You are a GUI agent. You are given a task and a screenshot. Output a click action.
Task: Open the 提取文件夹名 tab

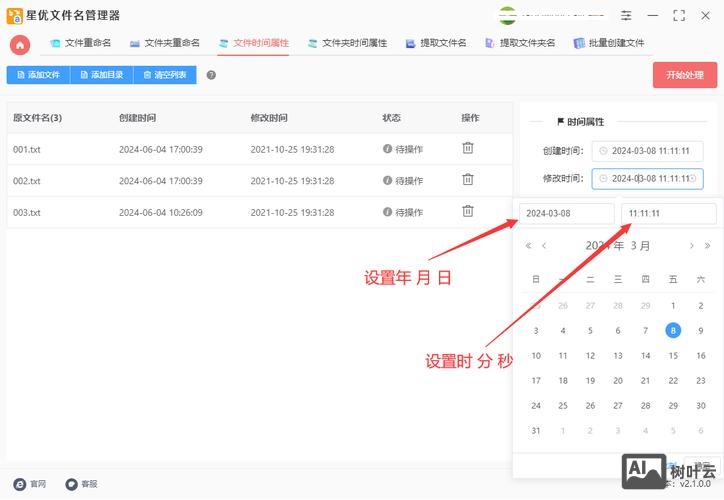(520, 43)
